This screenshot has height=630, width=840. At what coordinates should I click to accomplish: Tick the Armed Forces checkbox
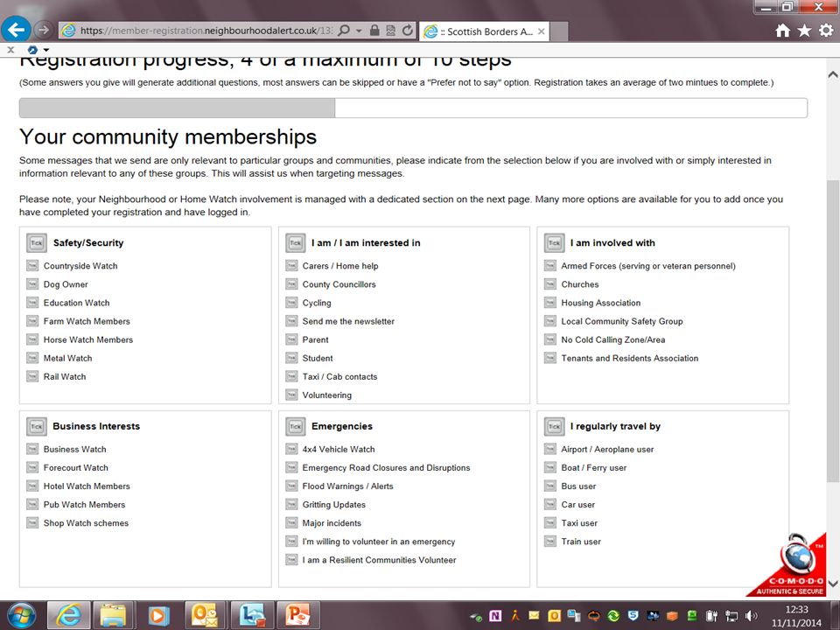550,266
